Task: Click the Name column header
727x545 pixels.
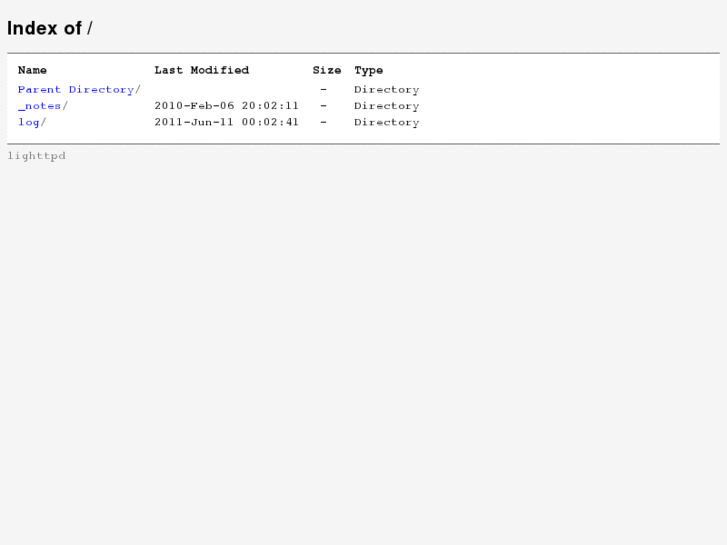Action: [32, 71]
